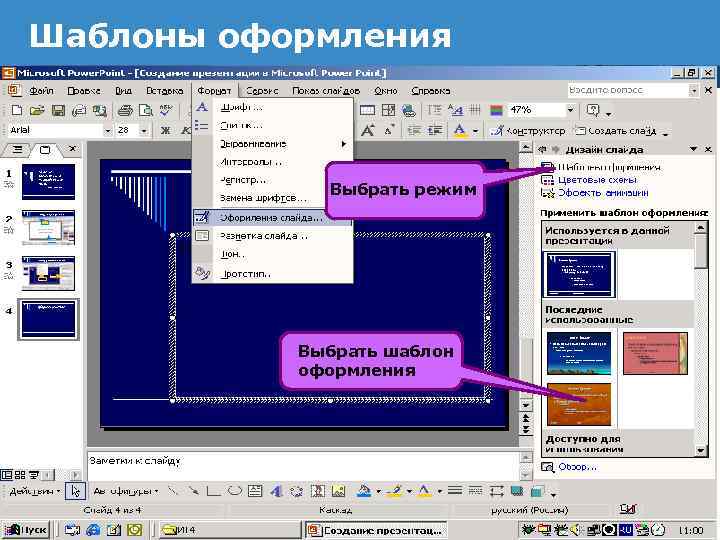The image size is (720, 540).
Task: Select Регистр menu entry
Action: 272,180
